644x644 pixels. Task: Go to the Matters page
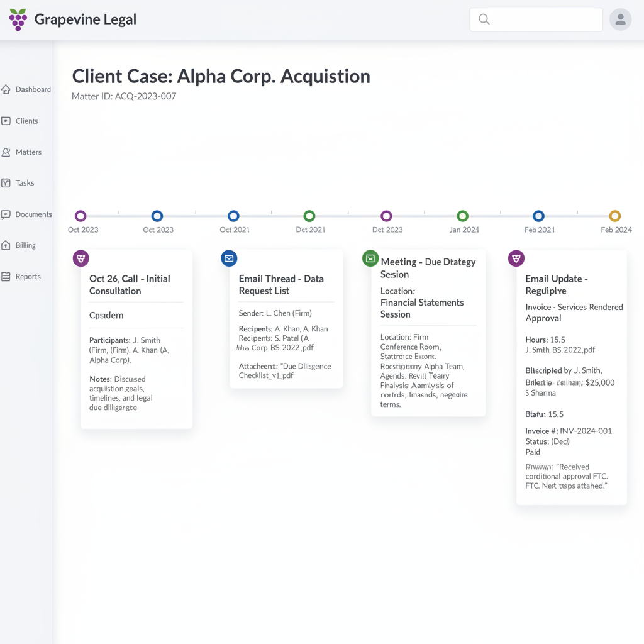tap(28, 152)
